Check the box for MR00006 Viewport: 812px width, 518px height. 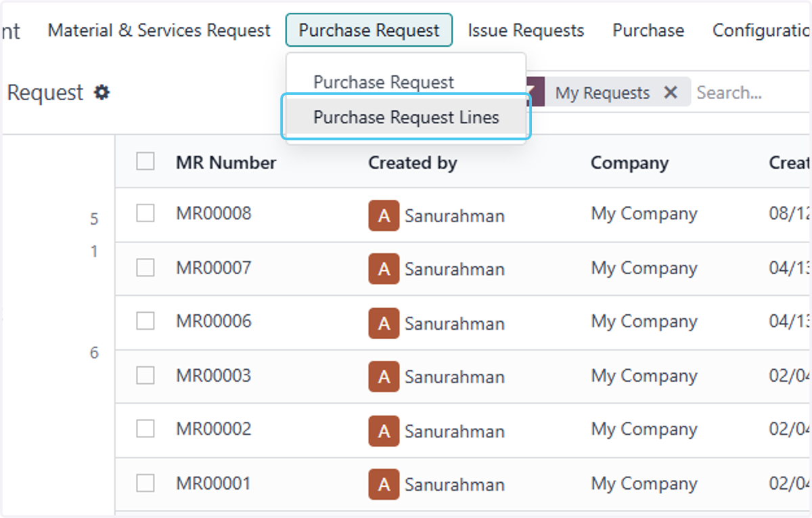tap(145, 321)
